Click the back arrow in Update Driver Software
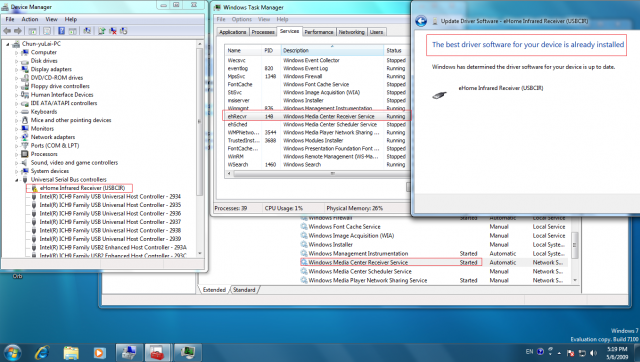This screenshot has width=640, height=362. (x=421, y=21)
